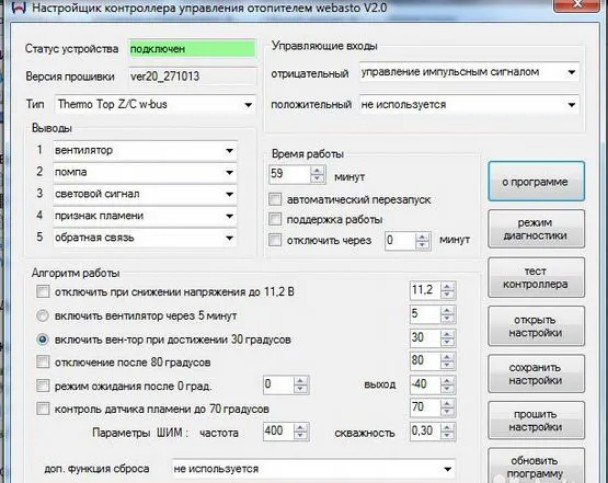The height and width of the screenshot is (483, 608).
Task: Decrease 30 degrees fan temperature spinner
Action: pyautogui.click(x=447, y=342)
